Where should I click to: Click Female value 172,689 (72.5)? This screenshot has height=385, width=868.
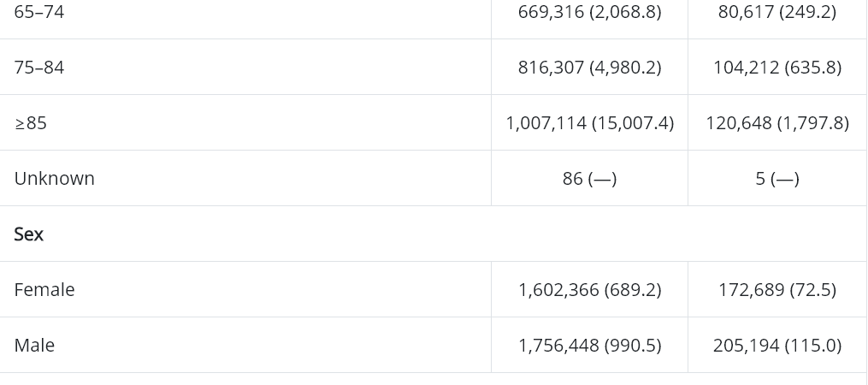[x=776, y=289]
